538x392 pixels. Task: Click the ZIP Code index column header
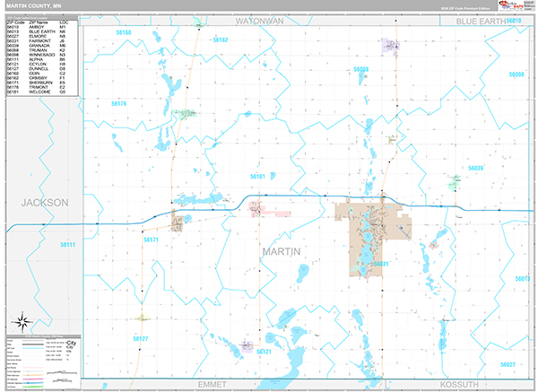pos(16,20)
